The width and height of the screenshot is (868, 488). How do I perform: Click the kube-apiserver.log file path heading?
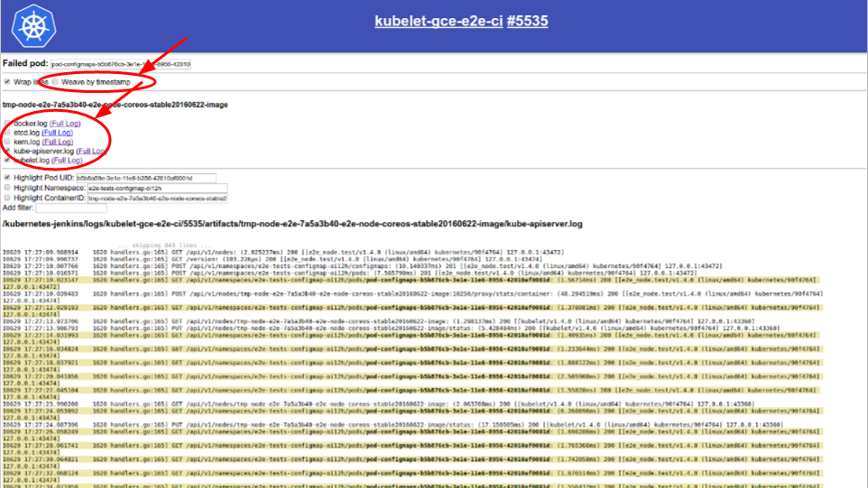(x=292, y=224)
